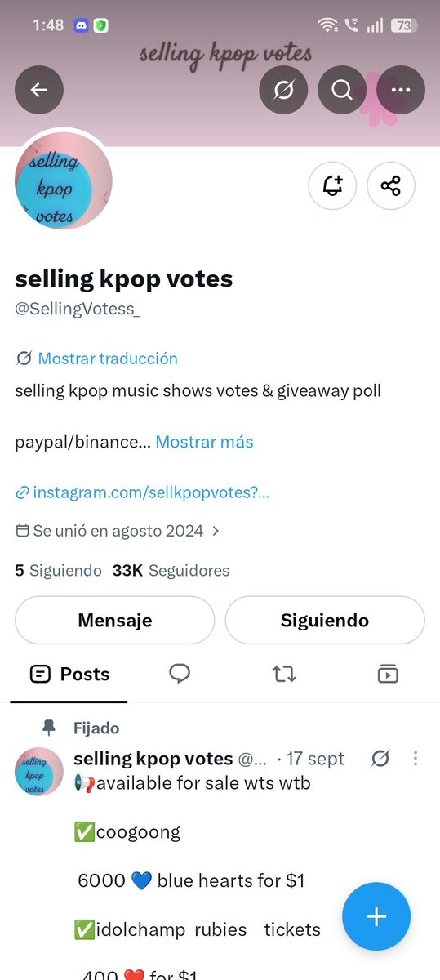Tap the blue compose post plus button
Screen dimensions: 440x980
[376, 916]
